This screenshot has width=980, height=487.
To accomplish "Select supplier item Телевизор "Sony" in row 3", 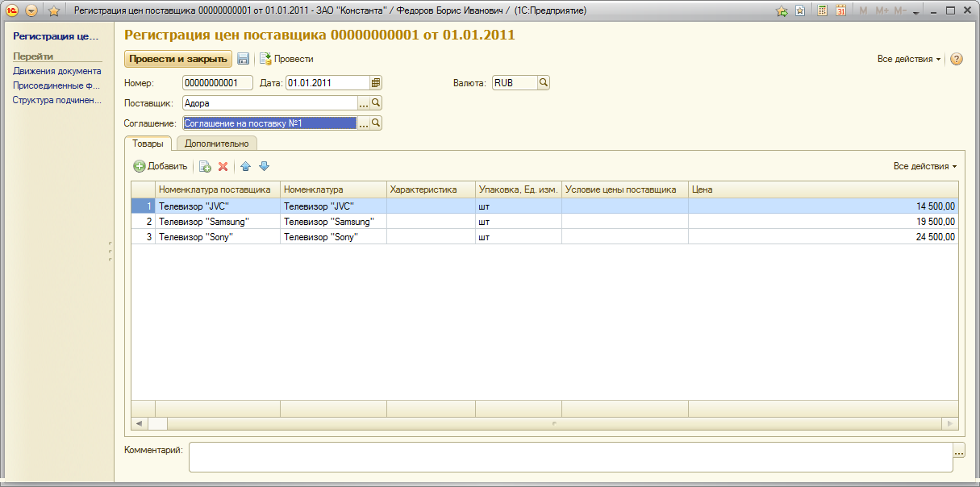I will point(218,237).
